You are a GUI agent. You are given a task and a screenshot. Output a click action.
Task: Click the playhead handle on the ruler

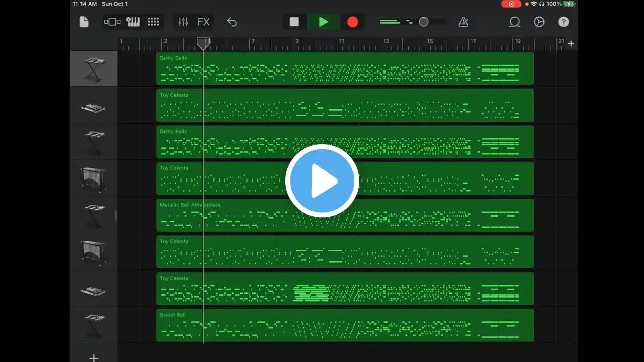click(203, 44)
